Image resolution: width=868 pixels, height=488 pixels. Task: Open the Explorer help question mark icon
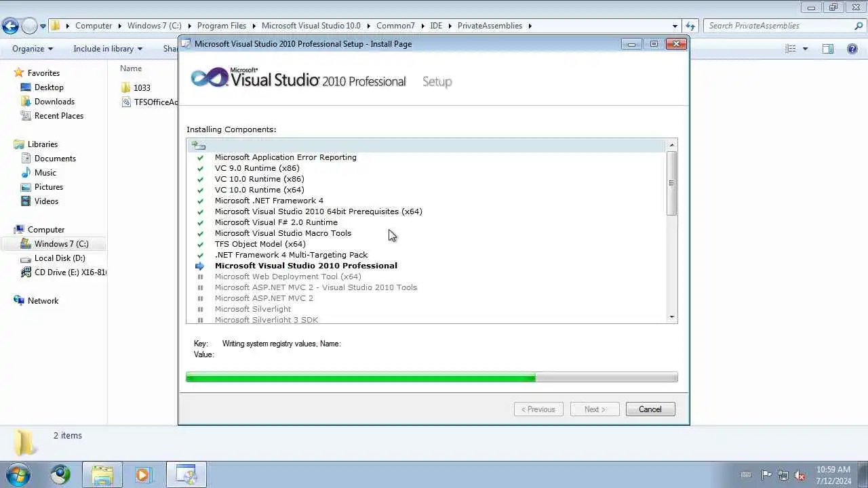[852, 49]
